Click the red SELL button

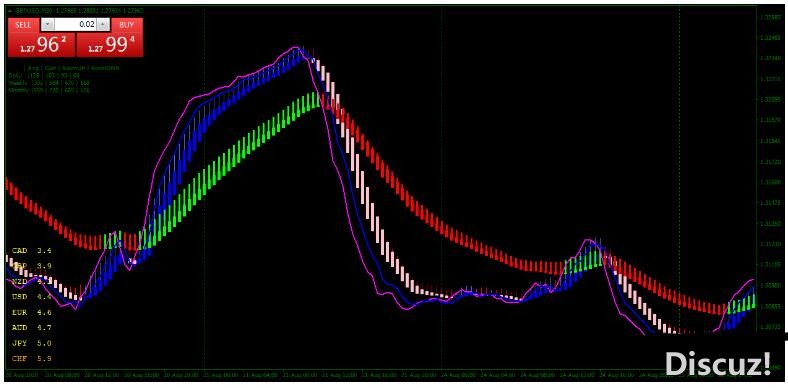(x=23, y=24)
